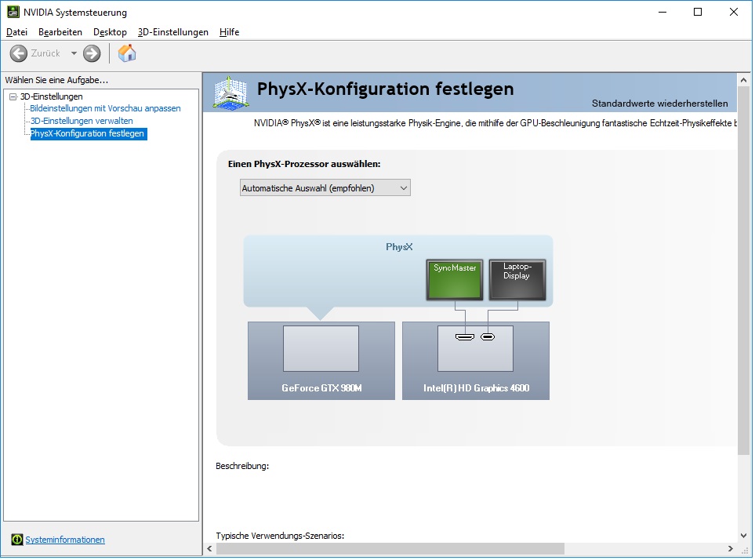This screenshot has height=560, width=755.
Task: Click the Intel(R) HD Graphics 4600 box
Action: [476, 361]
